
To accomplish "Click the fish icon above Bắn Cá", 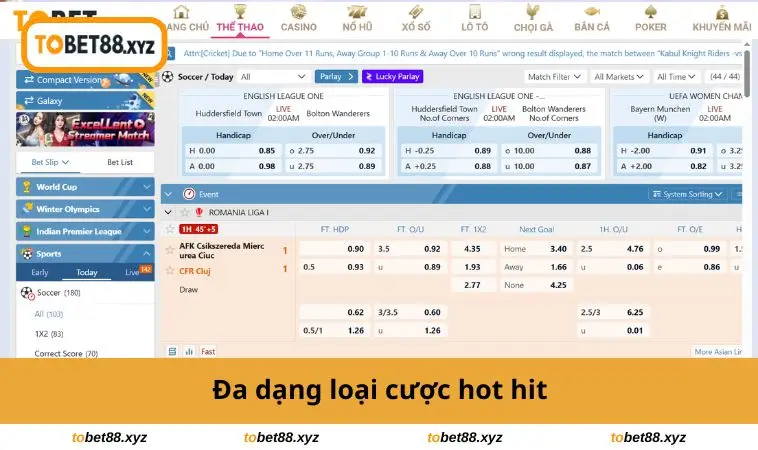I will [x=592, y=11].
